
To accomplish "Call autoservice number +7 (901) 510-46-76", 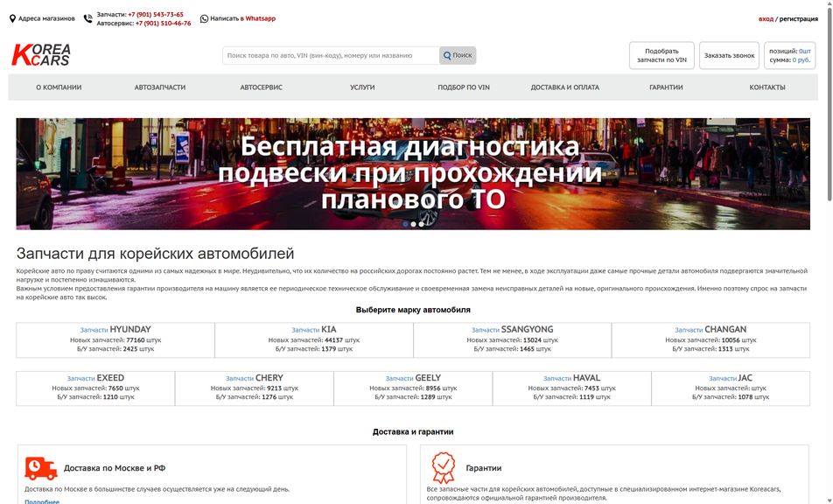I will pos(163,24).
